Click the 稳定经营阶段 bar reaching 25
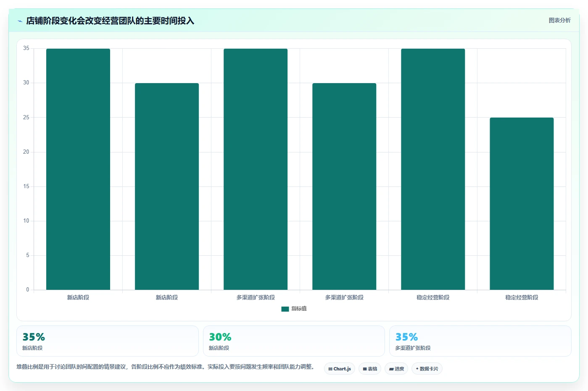588x391 pixels. click(x=522, y=204)
